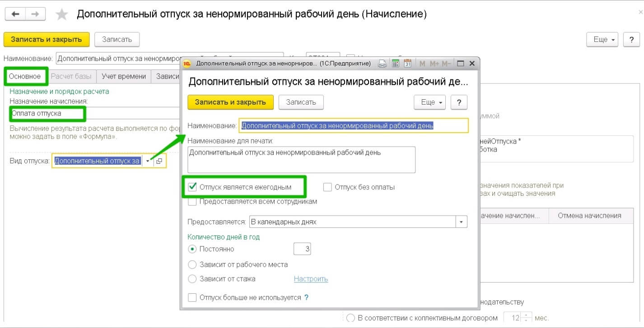Image resolution: width=644 pixels, height=328 pixels.
Task: Select В соответствии с коллективным договором radio
Action: pyautogui.click(x=350, y=318)
